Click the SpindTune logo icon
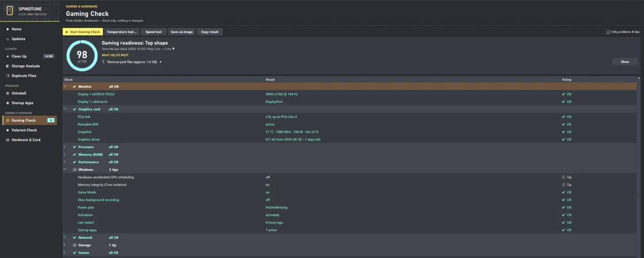 (10, 10)
